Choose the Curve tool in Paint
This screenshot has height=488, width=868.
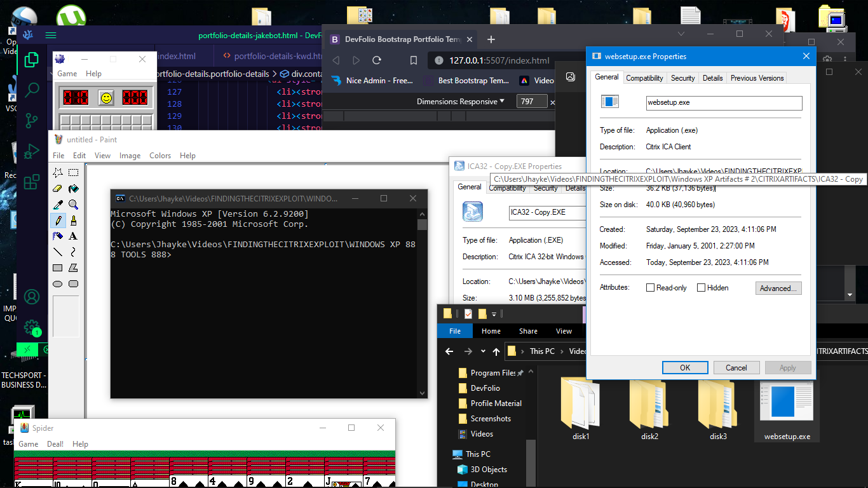tap(74, 252)
